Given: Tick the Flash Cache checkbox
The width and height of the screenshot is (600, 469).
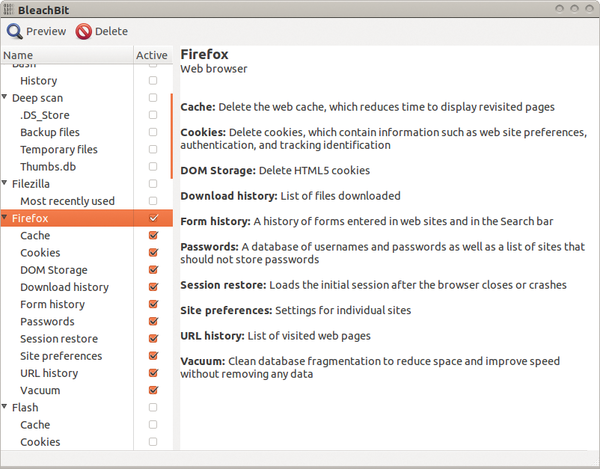Looking at the screenshot, I should tap(153, 425).
